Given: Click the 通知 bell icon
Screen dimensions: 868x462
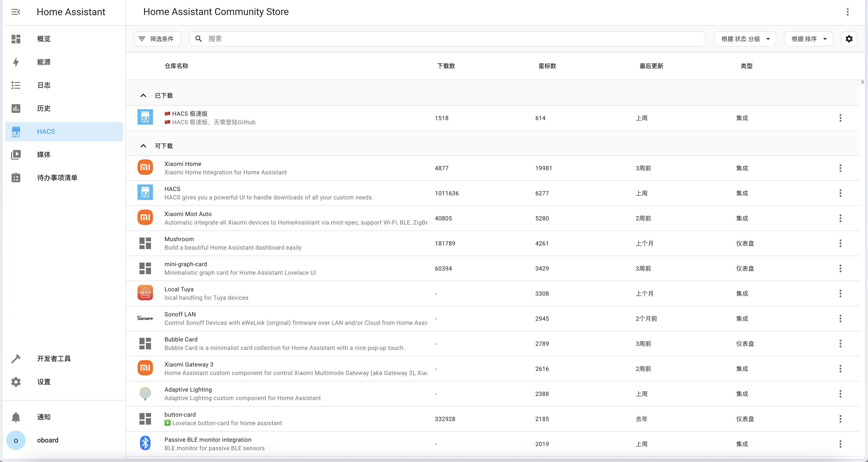Looking at the screenshot, I should coord(16,417).
